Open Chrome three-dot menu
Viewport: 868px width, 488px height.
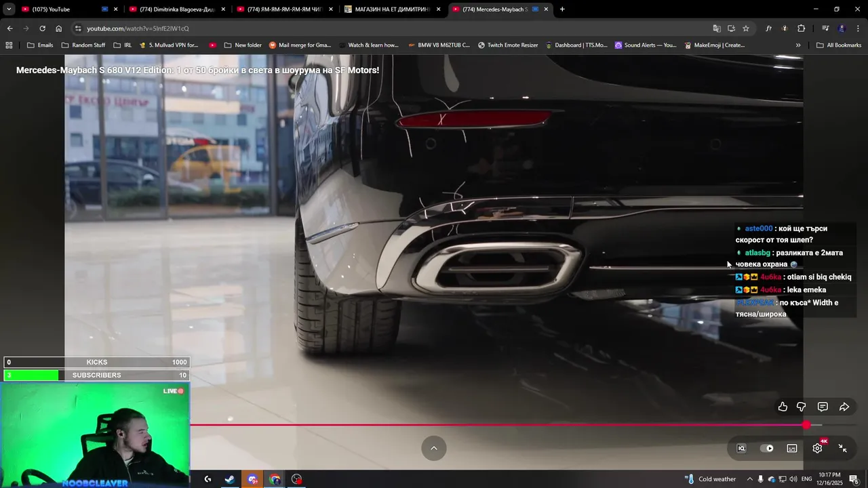[858, 28]
